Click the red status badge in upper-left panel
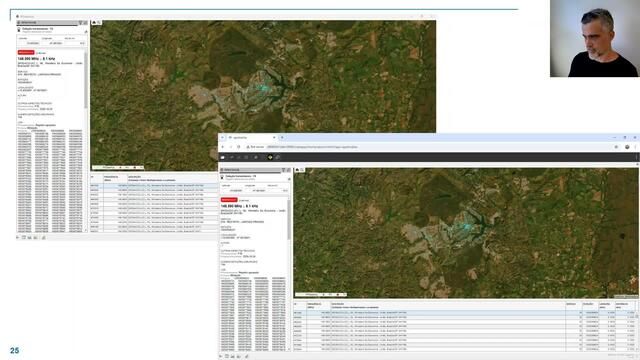 (x=26, y=52)
